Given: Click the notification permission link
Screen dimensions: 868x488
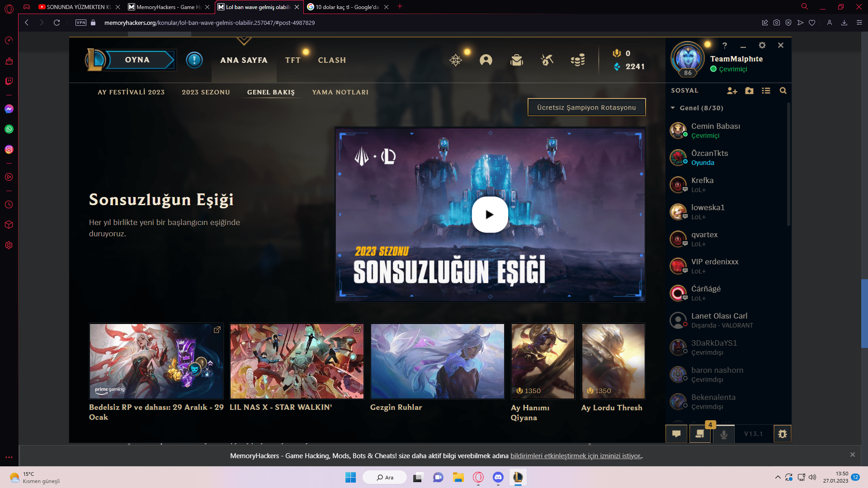Looking at the screenshot, I should click(x=576, y=455).
